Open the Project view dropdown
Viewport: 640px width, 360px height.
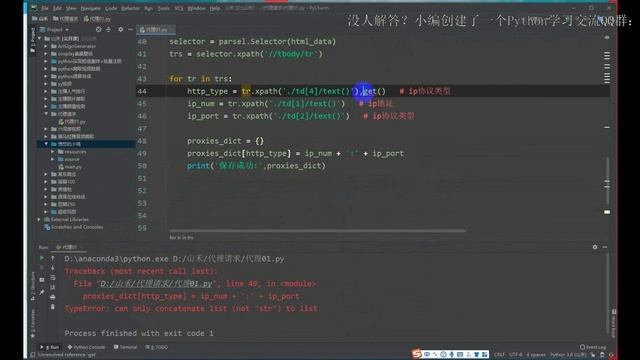(x=55, y=30)
